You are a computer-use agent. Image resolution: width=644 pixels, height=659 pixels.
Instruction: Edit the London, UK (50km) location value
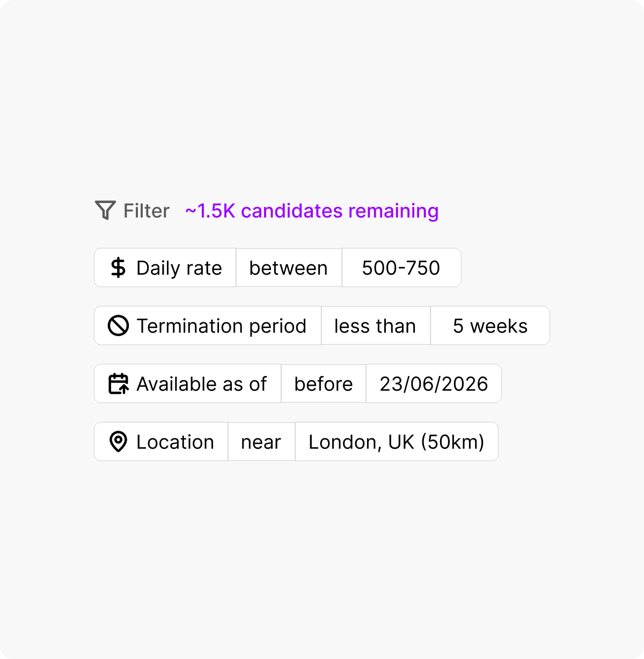tap(396, 441)
